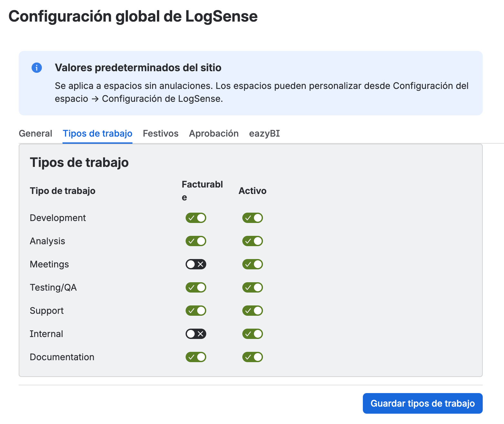
Task: Click the Tipo de trabajo column header
Action: click(63, 191)
